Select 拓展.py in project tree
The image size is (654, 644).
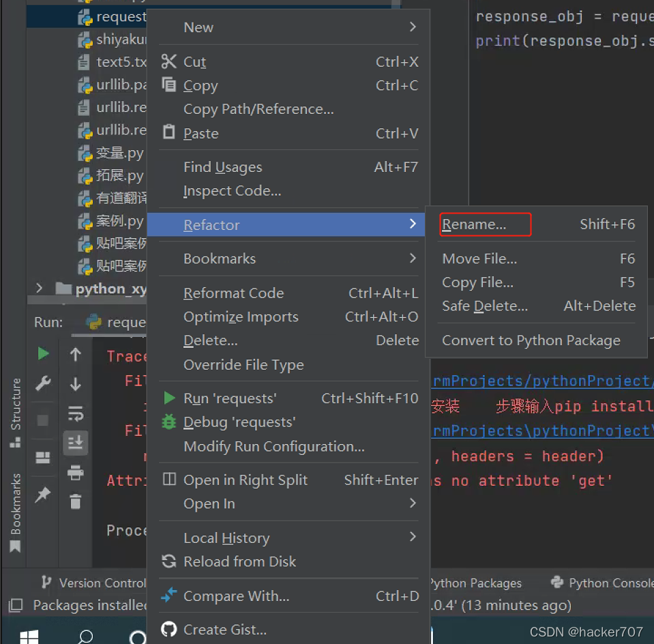tap(111, 176)
